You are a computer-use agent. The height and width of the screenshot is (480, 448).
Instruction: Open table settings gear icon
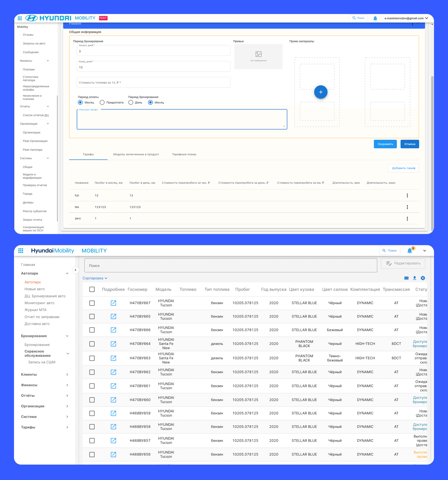tap(423, 278)
